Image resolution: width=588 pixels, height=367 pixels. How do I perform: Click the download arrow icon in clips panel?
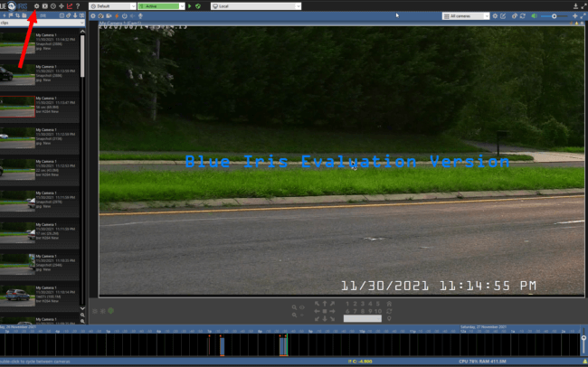click(75, 15)
